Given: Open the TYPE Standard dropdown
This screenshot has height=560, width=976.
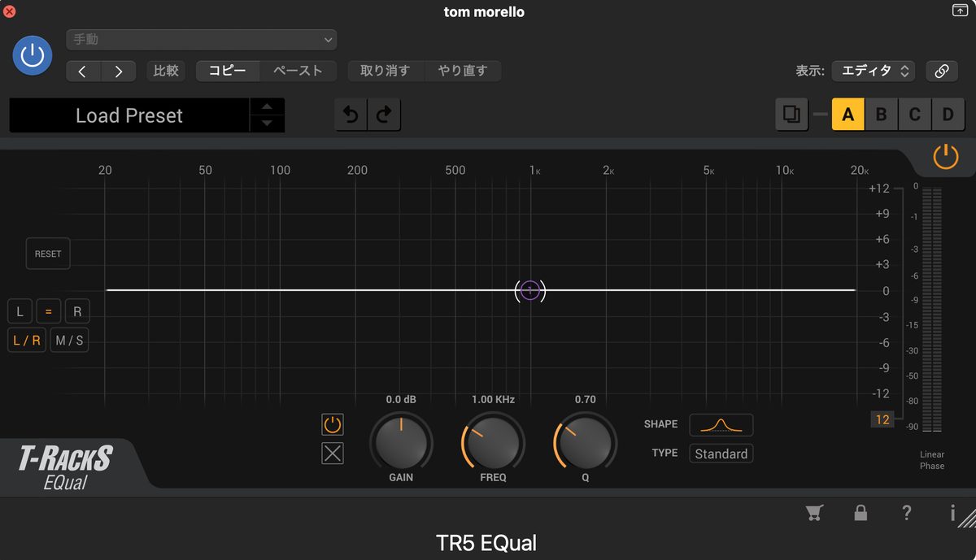Looking at the screenshot, I should (x=721, y=454).
